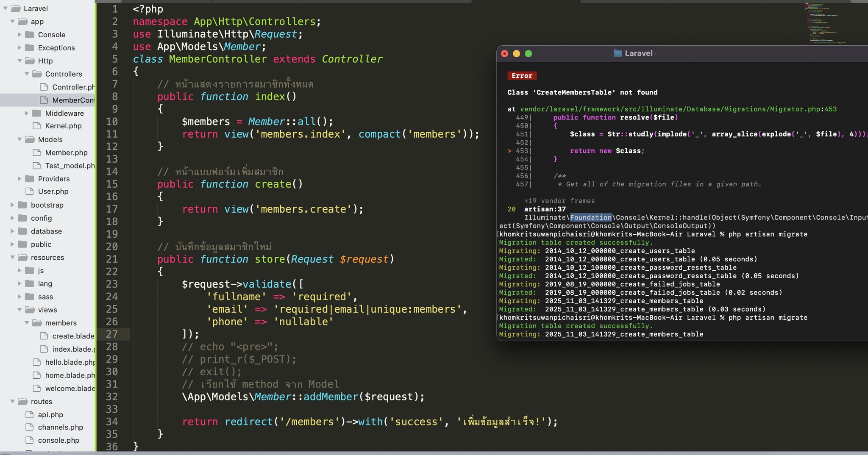Collapse the Models folder arrow

pyautogui.click(x=19, y=139)
